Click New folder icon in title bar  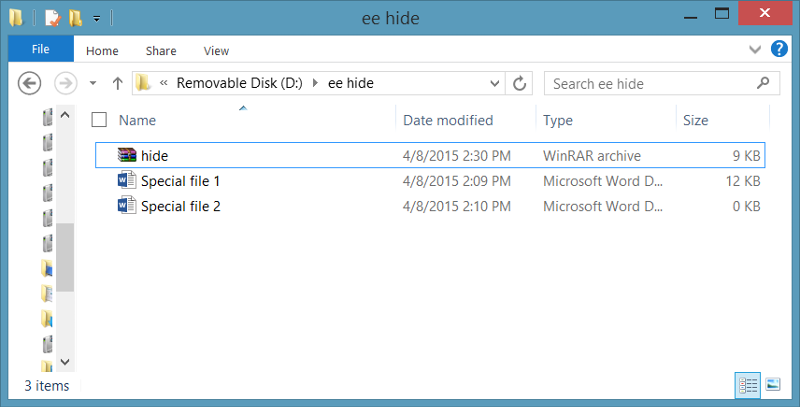coord(76,18)
